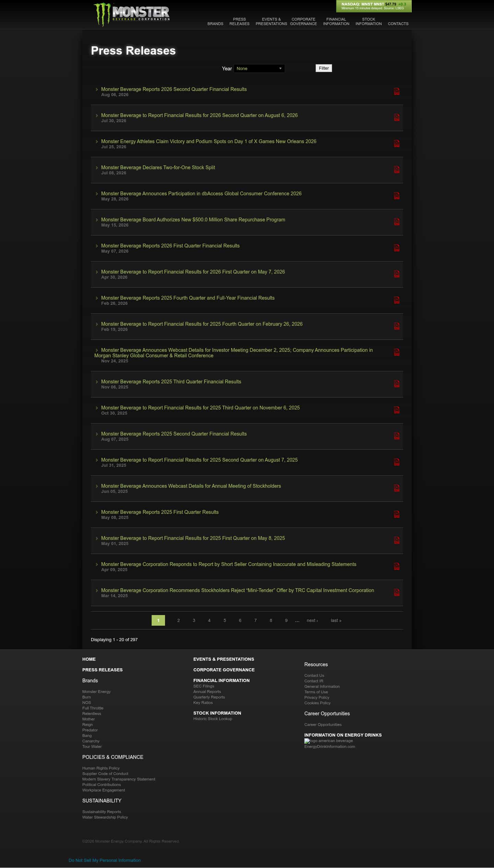494x868 pixels.
Task: Open PDF icon for Nov 24, 2025 Investor Meeting release
Action: (x=397, y=352)
